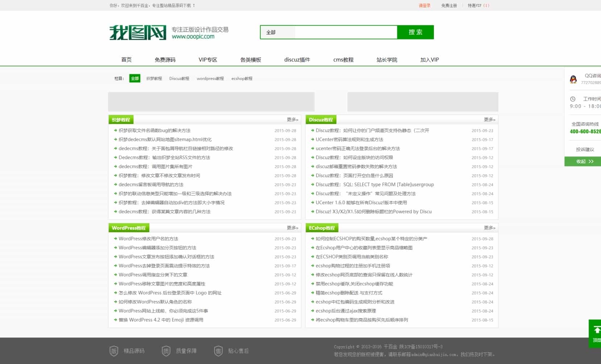601x364 pixels.
Task: Open the 各类模板 navigation item
Action: [250, 60]
